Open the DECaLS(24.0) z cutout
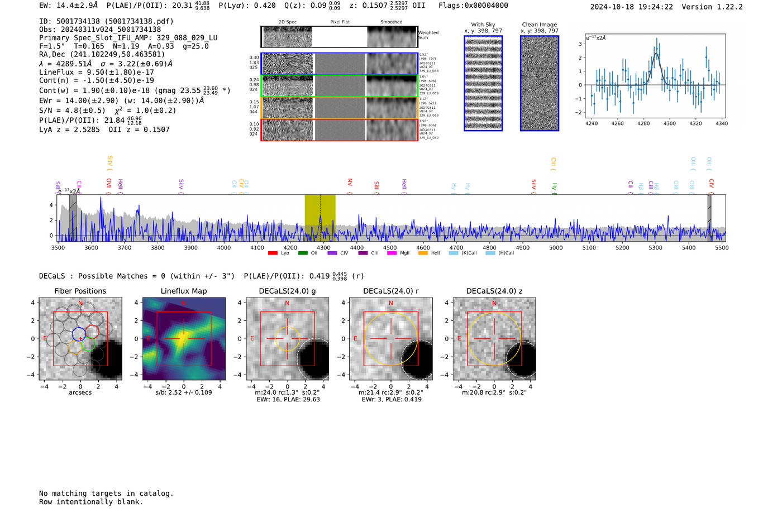 494,339
